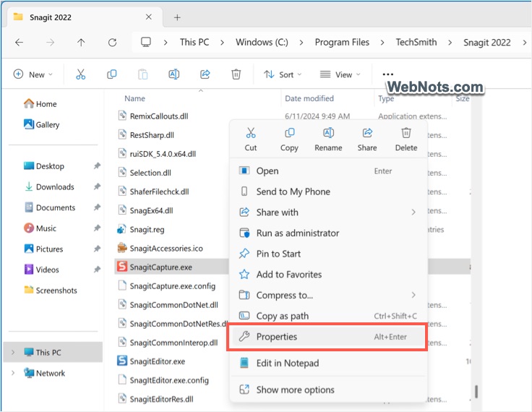The height and width of the screenshot is (412, 532).
Task: Open Music in the navigation pane
Action: pyautogui.click(x=40, y=228)
